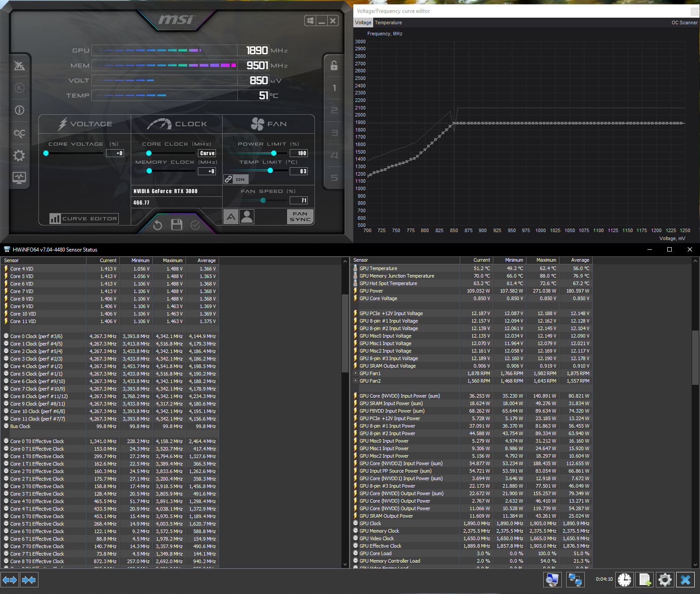The image size is (700, 594).
Task: Select the Core 0 T0 Effective Clock row
Action: 110,441
